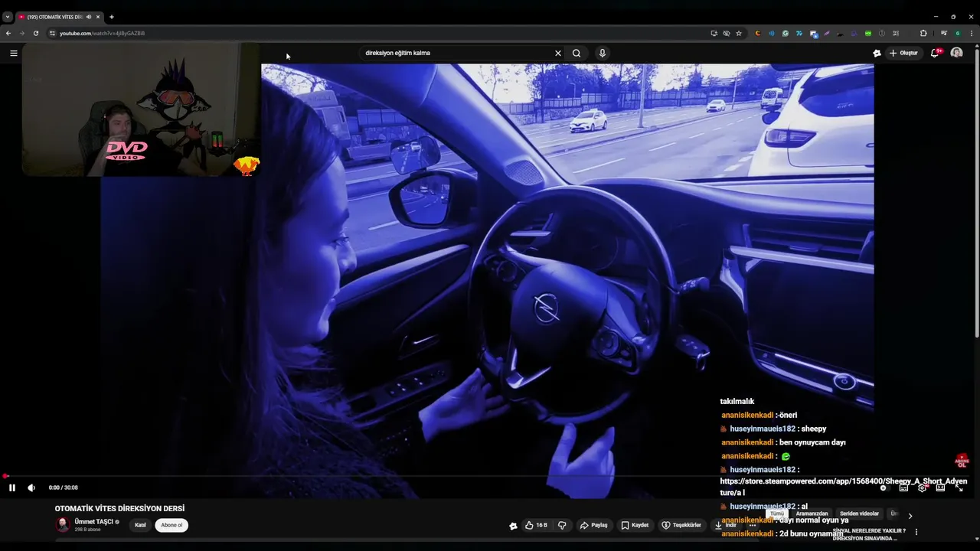Open the three-dot more actions menu
The height and width of the screenshot is (551, 980).
(753, 525)
